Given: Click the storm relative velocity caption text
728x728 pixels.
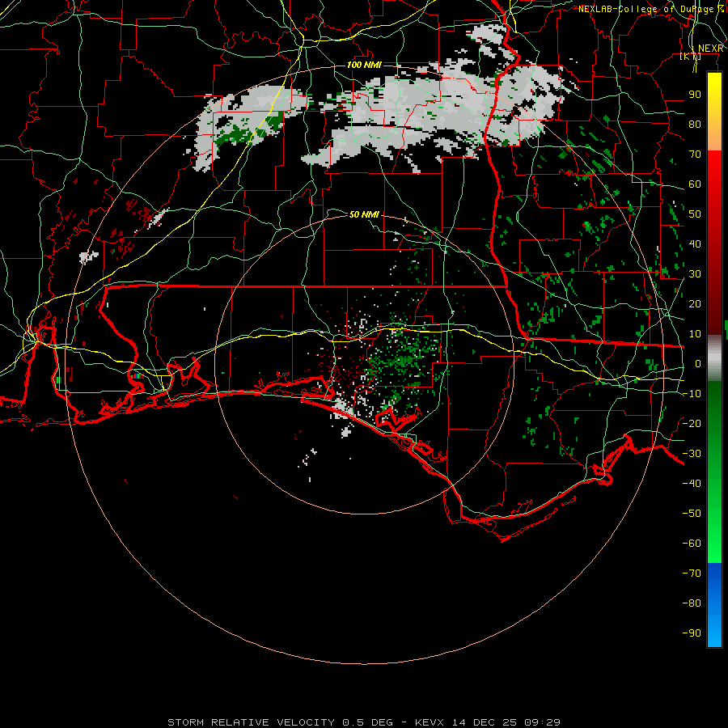Looking at the screenshot, I should coord(363,722).
